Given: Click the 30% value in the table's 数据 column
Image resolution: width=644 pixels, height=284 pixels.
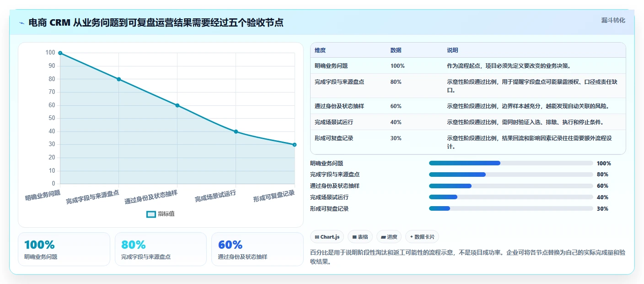Looking at the screenshot, I should point(396,138).
